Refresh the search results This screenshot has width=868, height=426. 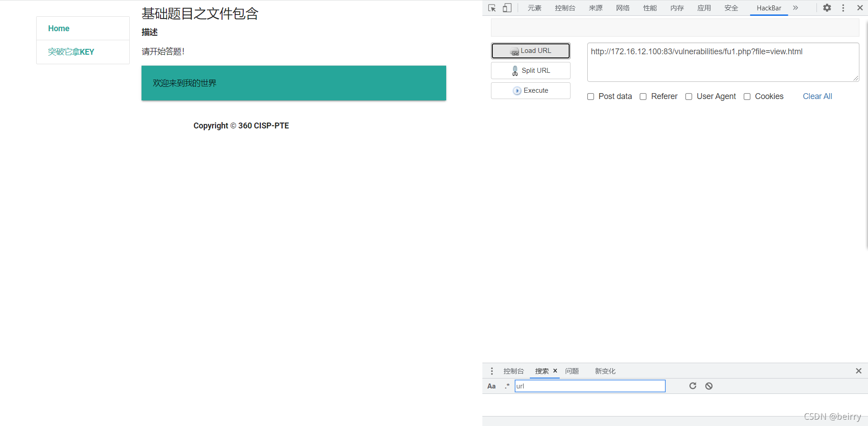coord(693,386)
